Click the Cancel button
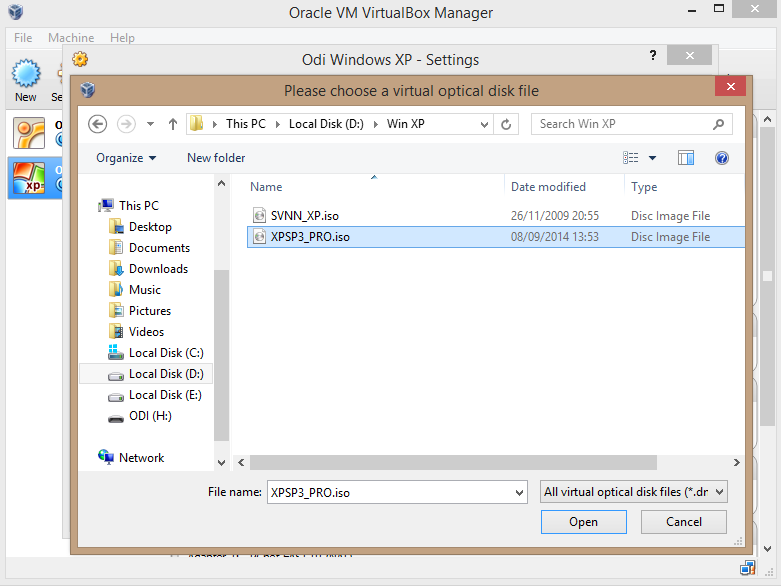The width and height of the screenshot is (781, 587). click(683, 522)
